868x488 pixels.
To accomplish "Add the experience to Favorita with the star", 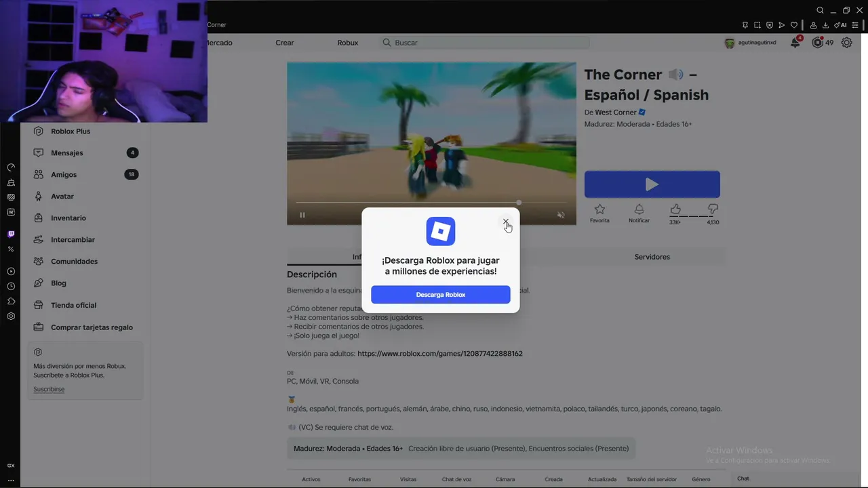I will click(x=599, y=213).
